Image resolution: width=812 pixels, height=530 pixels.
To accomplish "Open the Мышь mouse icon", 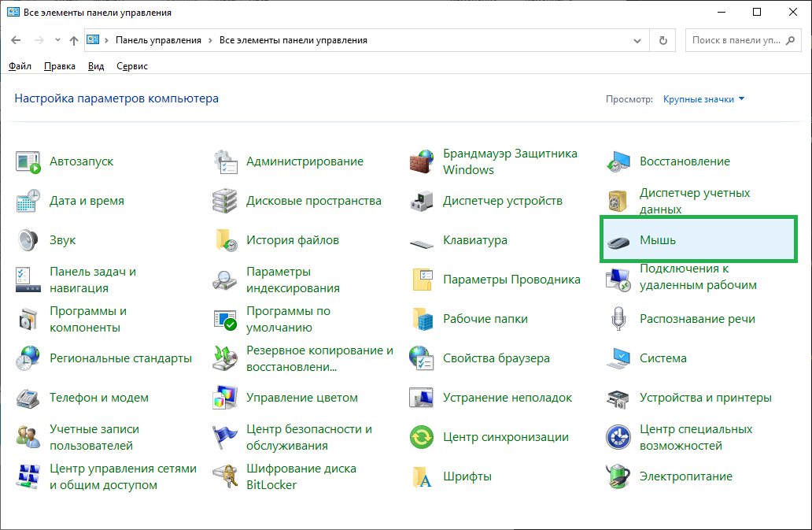I will (x=618, y=240).
